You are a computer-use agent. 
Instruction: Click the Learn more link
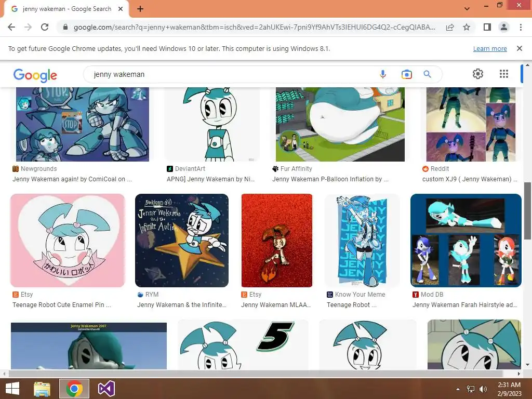[x=490, y=48]
